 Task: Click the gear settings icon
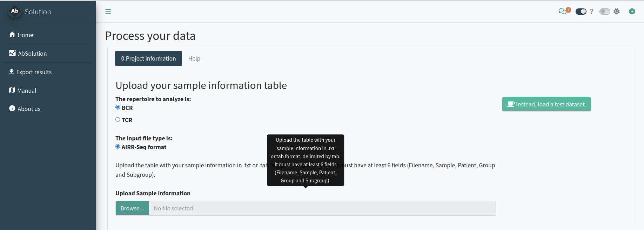[x=617, y=12]
